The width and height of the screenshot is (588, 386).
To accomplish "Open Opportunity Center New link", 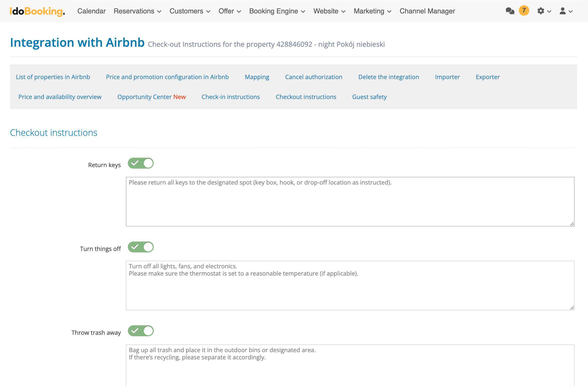I will coord(151,97).
